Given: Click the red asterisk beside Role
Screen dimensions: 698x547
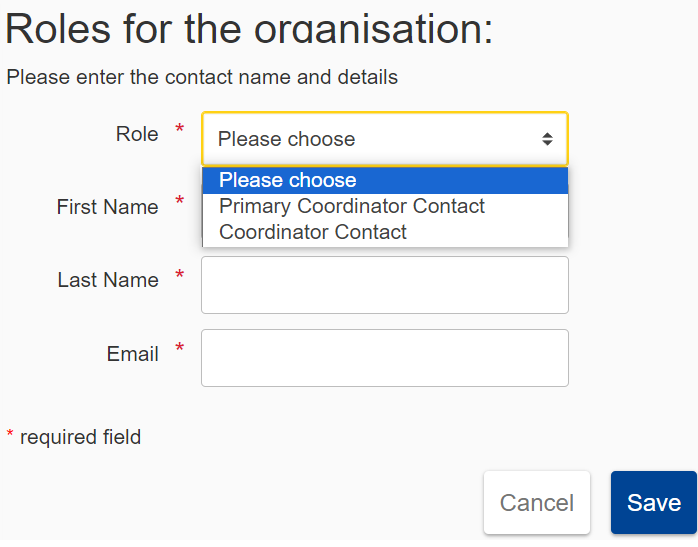Looking at the screenshot, I should (x=180, y=130).
